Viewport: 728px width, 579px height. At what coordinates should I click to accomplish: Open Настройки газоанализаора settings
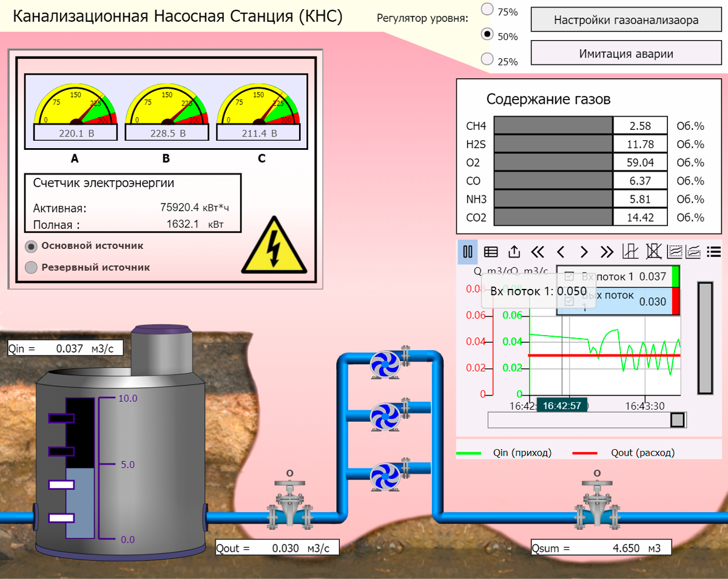pos(625,20)
